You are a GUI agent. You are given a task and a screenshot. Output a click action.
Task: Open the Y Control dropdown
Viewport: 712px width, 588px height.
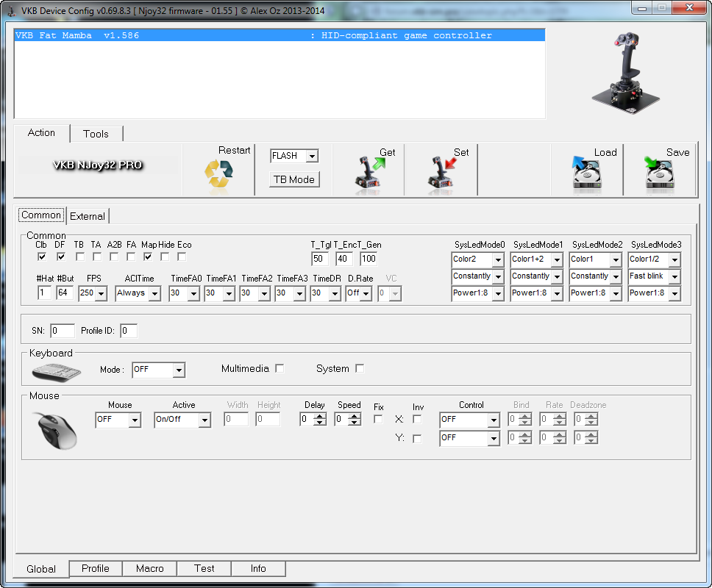click(493, 438)
